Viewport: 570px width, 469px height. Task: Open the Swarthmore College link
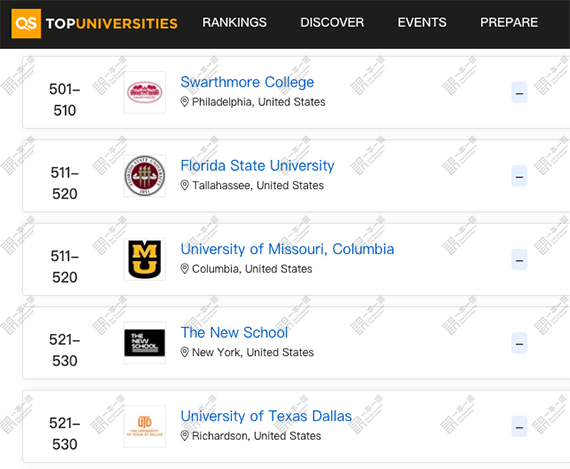pyautogui.click(x=247, y=82)
